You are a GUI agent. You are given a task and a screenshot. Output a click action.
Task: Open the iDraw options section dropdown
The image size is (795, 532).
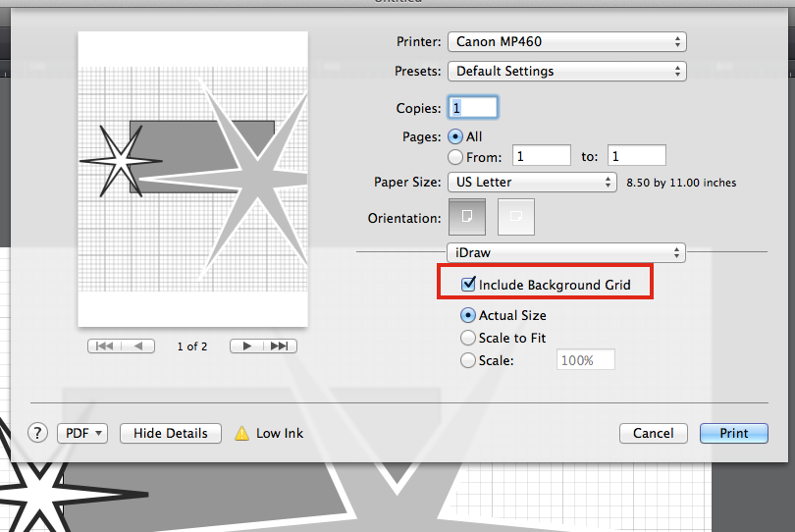(x=566, y=252)
